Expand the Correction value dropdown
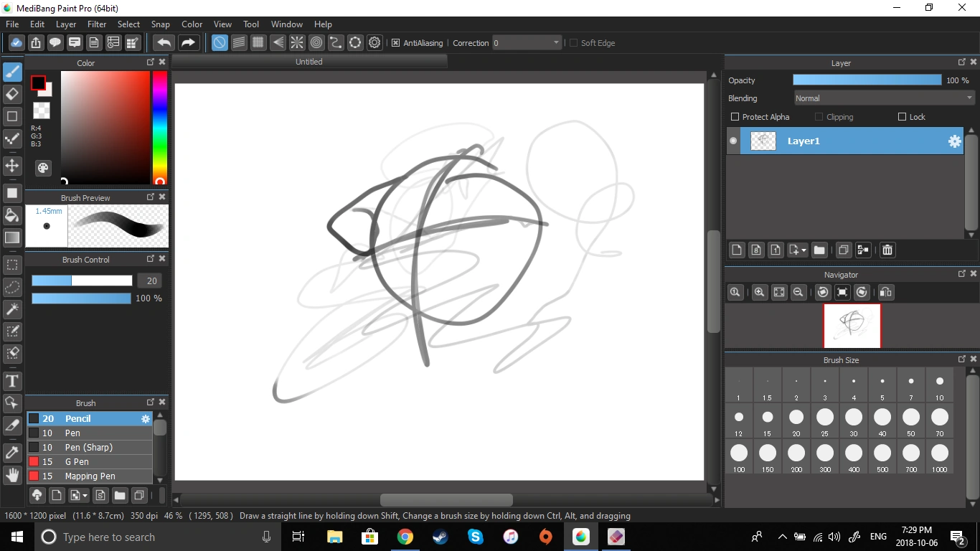This screenshot has height=551, width=980. [556, 43]
